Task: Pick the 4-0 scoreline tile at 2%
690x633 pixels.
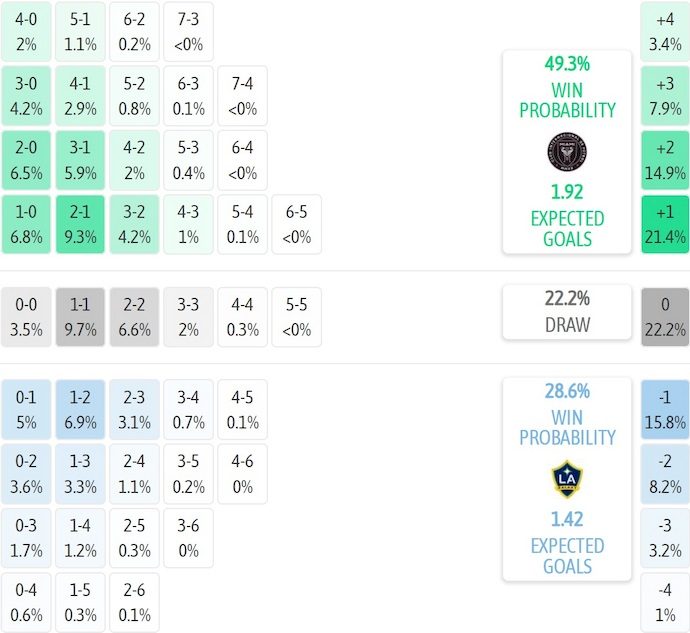Action: click(x=26, y=32)
